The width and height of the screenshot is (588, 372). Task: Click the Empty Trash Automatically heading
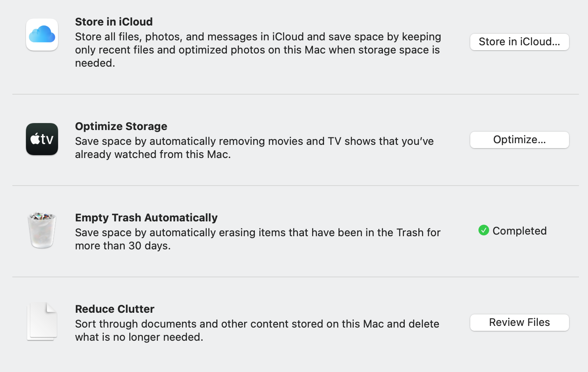pos(146,218)
